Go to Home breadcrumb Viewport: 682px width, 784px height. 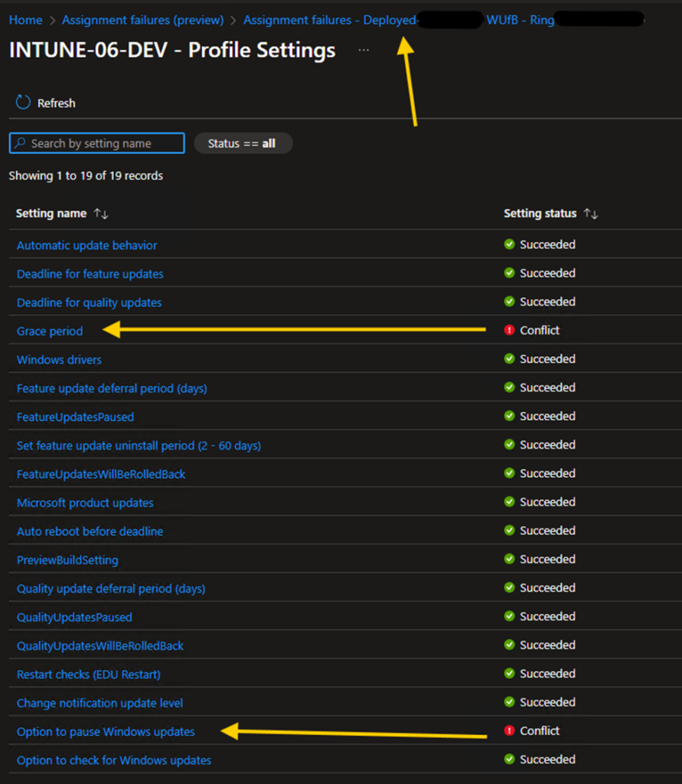coord(25,20)
